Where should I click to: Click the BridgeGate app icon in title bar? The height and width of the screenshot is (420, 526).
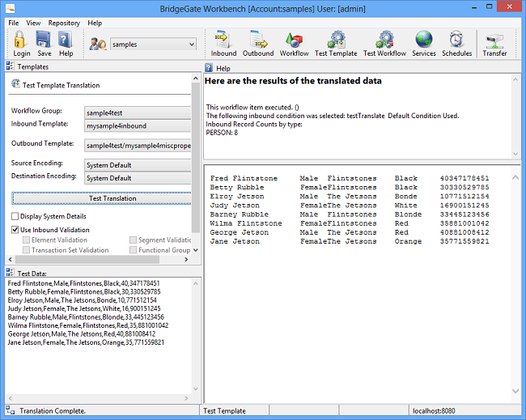point(11,8)
